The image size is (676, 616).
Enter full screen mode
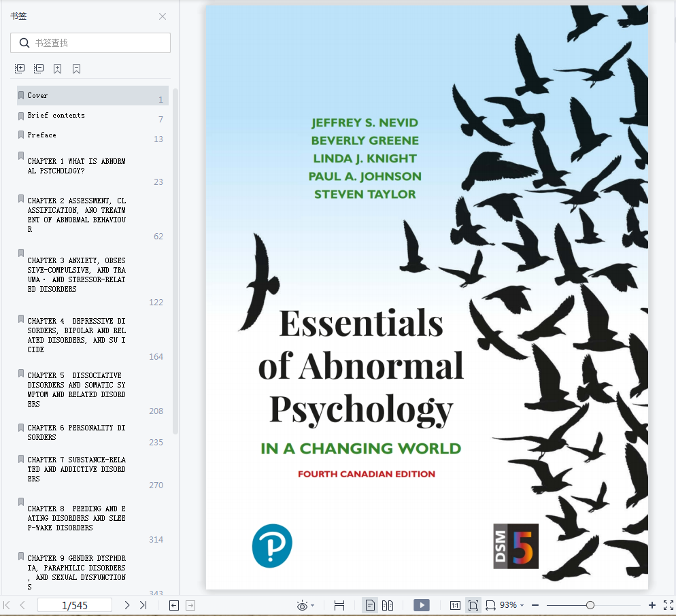coord(669,605)
